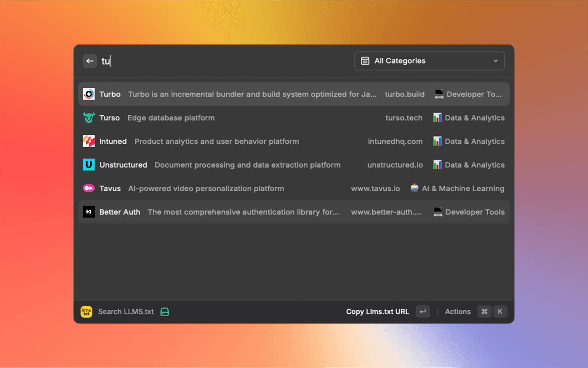Click the list icon inside All Categories selector

(x=365, y=61)
